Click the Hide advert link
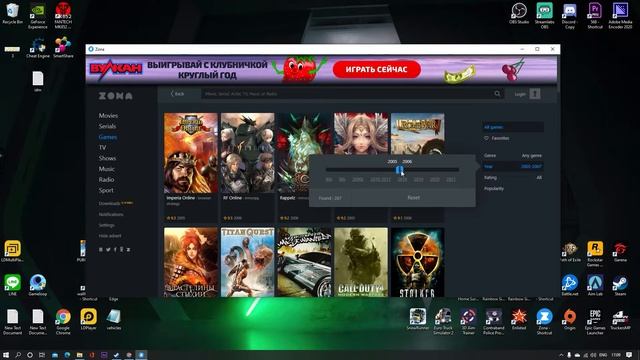The image size is (640, 360). pos(110,236)
